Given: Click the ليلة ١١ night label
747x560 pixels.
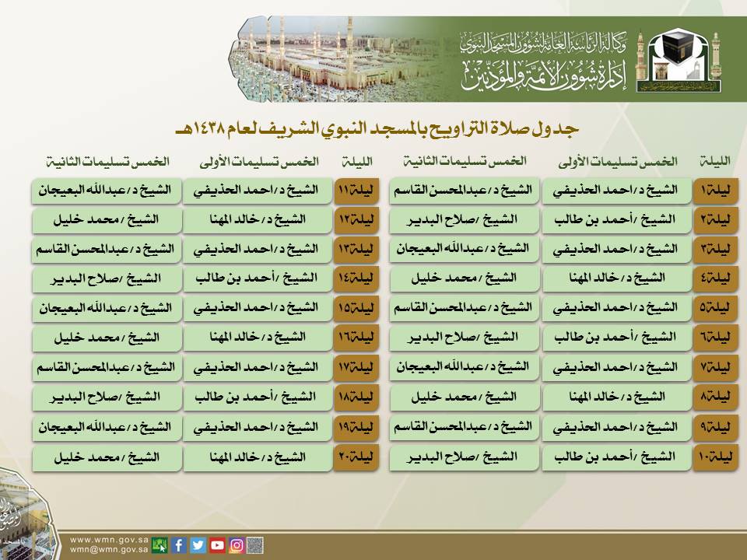Looking at the screenshot, I should coord(356,190).
